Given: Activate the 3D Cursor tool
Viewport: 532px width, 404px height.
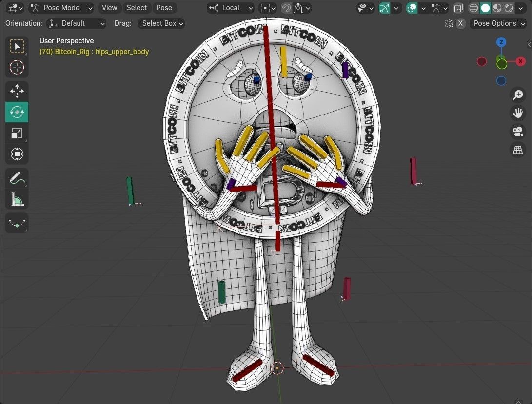Looking at the screenshot, I should 17,67.
